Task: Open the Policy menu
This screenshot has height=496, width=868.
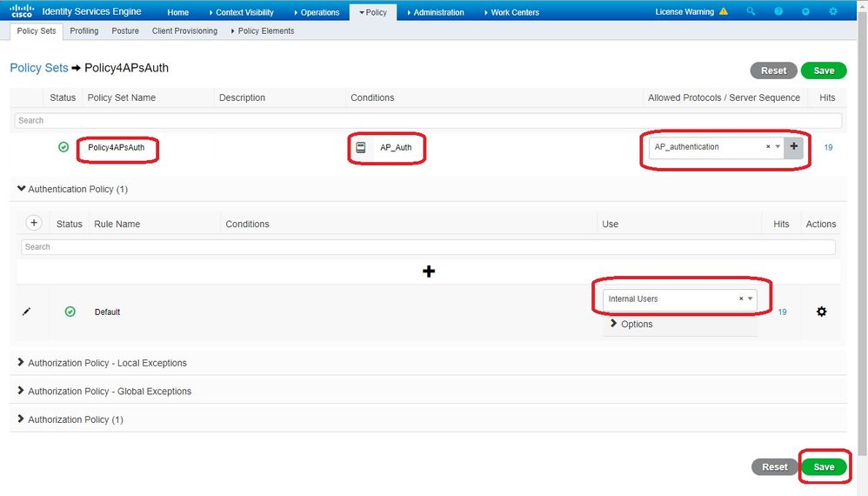Action: (373, 12)
